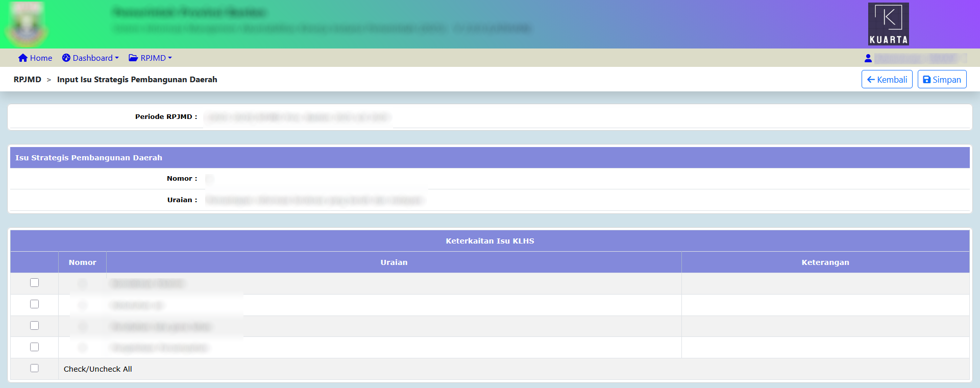Tick the second row checkbox in KLHS table

tap(35, 304)
